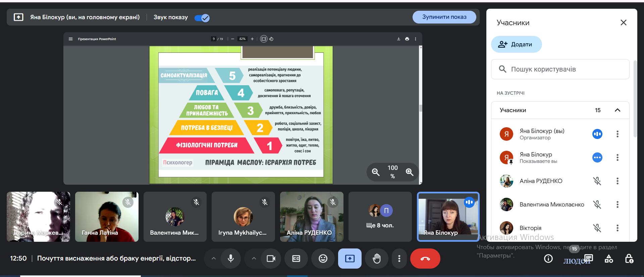Select the Яна Білокур self-view tile
The height and width of the screenshot is (277, 644).
448,217
